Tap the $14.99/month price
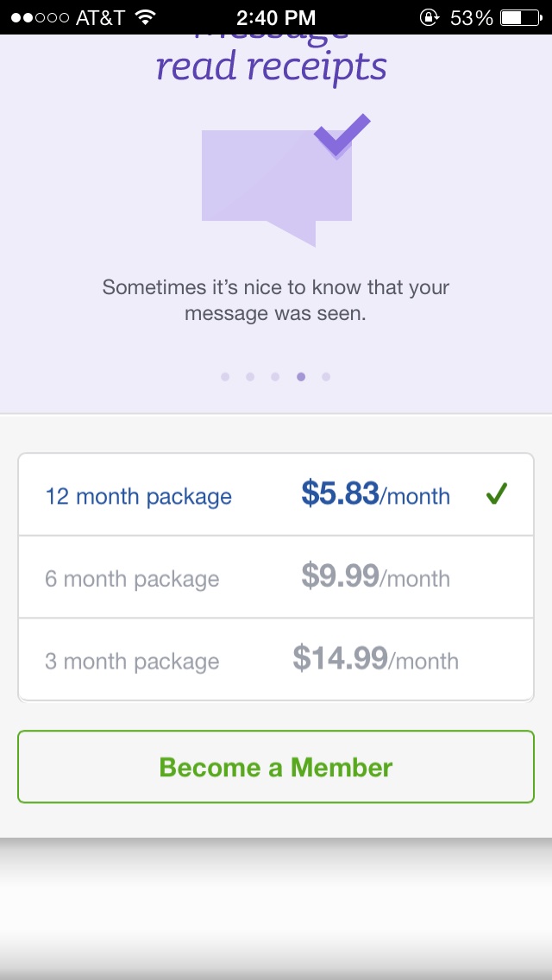The image size is (552, 980). (x=375, y=660)
